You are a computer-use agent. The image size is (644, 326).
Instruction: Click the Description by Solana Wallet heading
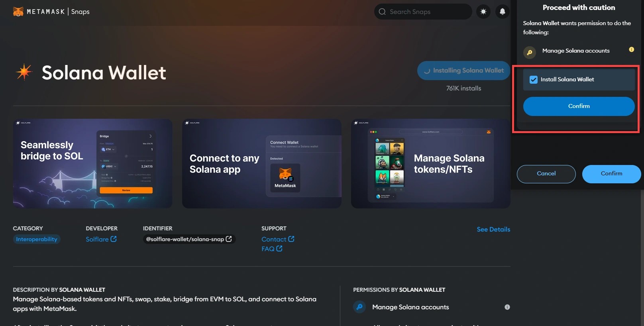[x=59, y=290]
